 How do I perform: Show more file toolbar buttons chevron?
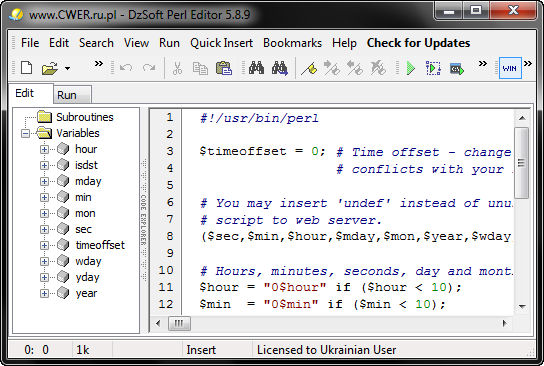[x=99, y=63]
